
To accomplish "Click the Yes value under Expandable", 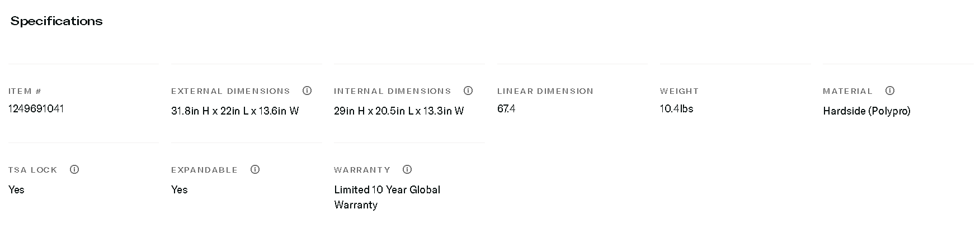I will [x=179, y=189].
